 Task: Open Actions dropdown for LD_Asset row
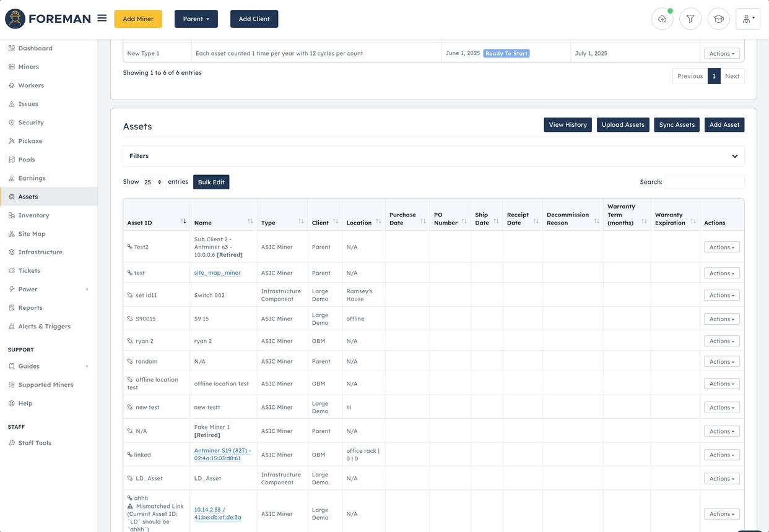pos(722,478)
